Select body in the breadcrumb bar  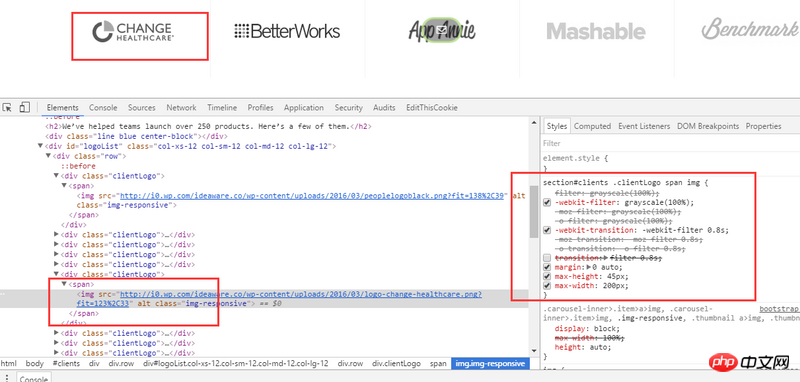point(35,364)
